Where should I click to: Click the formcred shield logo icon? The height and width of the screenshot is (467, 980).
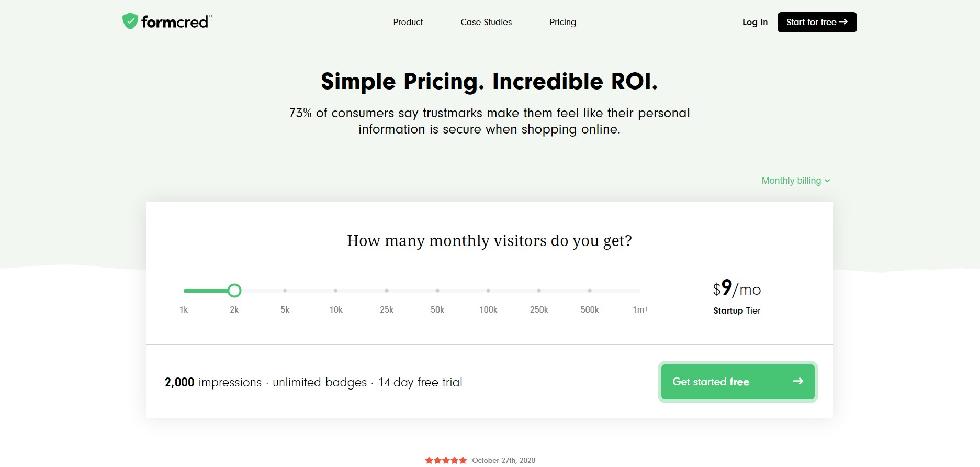click(x=130, y=21)
